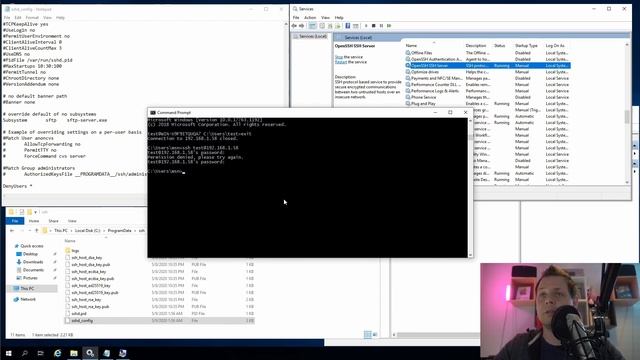The height and width of the screenshot is (360, 640).
Task: Open Share tab in File Explorer ribbon
Action: [x=53, y=221]
